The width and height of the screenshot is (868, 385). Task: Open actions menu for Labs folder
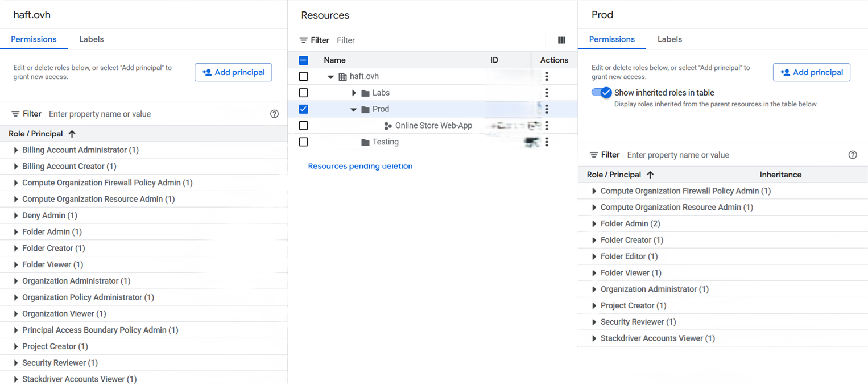547,93
